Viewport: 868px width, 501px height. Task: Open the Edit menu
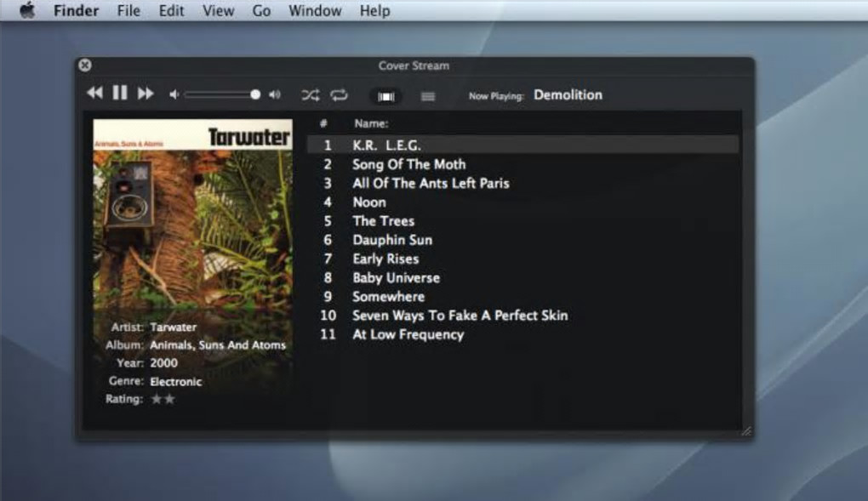[x=172, y=10]
